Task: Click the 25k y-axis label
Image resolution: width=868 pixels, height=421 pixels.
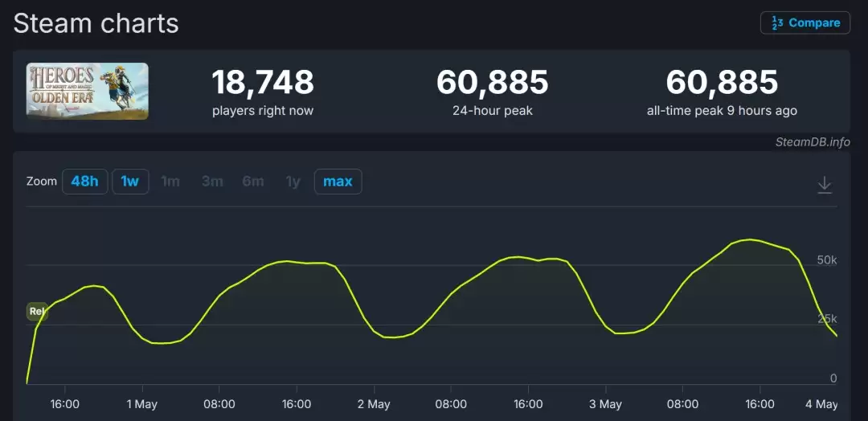Action: pyautogui.click(x=827, y=319)
